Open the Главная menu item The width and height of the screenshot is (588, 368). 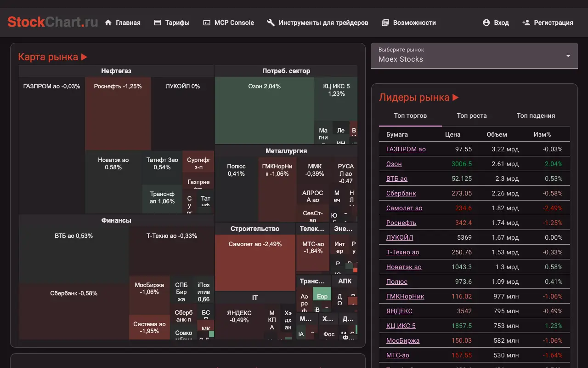point(122,23)
